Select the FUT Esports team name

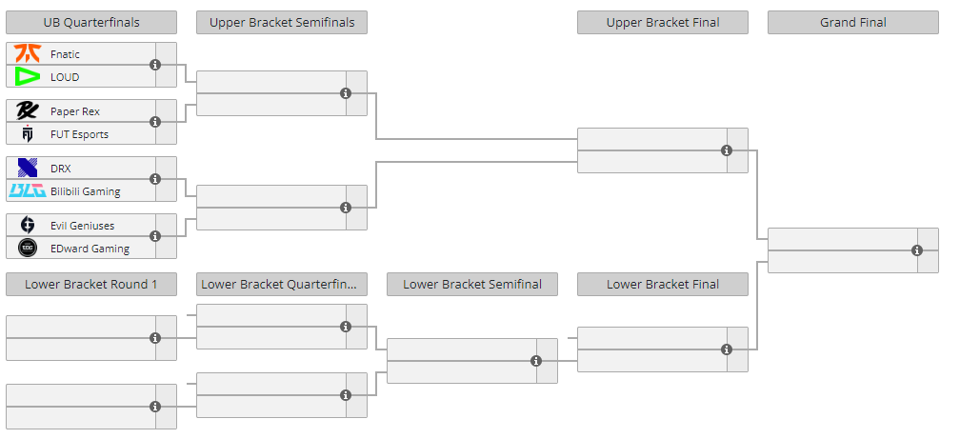(79, 134)
